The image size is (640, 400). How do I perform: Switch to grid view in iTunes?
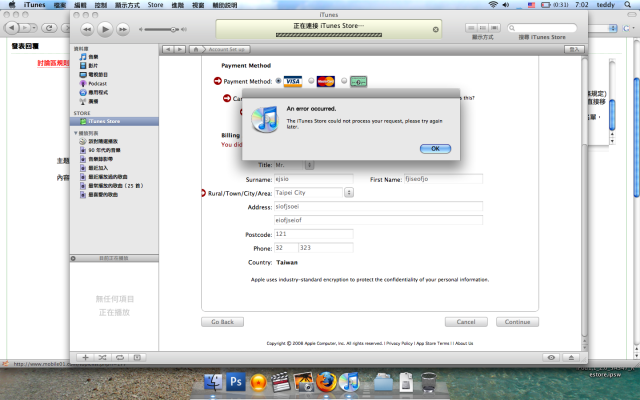(483, 28)
